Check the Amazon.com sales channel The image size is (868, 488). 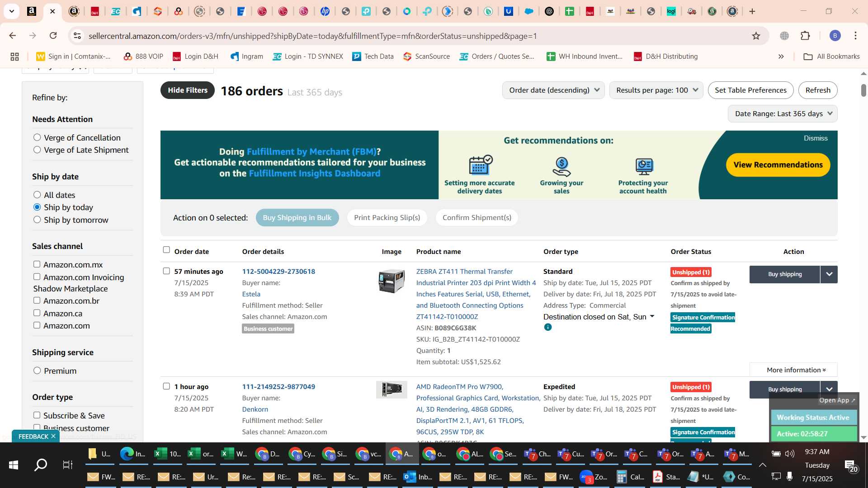click(37, 325)
